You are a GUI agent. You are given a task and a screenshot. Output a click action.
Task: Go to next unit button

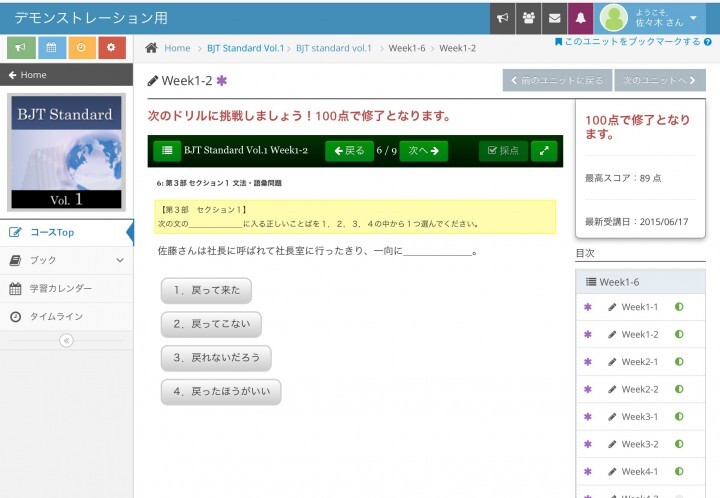coord(660,80)
